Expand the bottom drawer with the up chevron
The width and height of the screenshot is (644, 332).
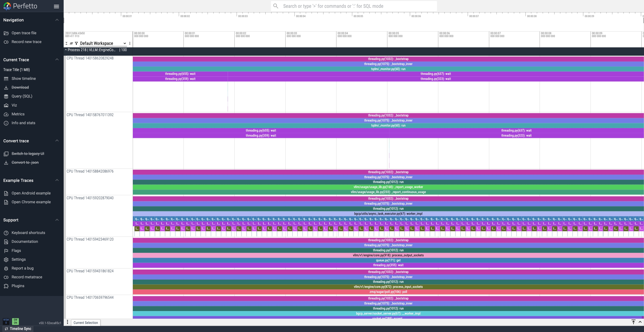pos(640,322)
